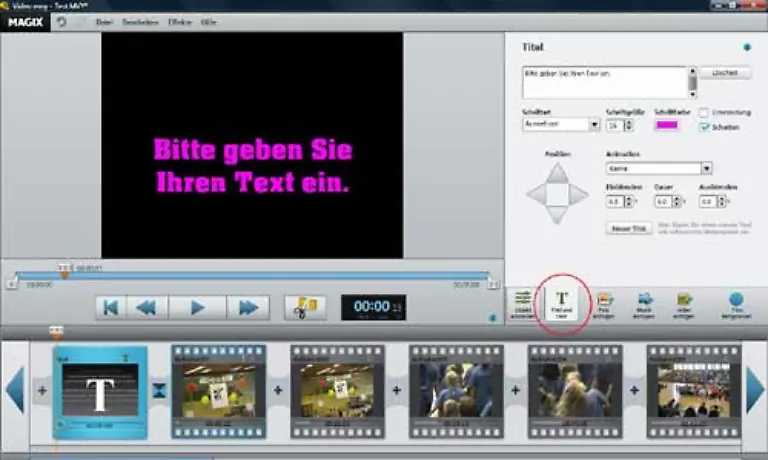Open the magenta Schriftfarbe color swatch

(667, 125)
